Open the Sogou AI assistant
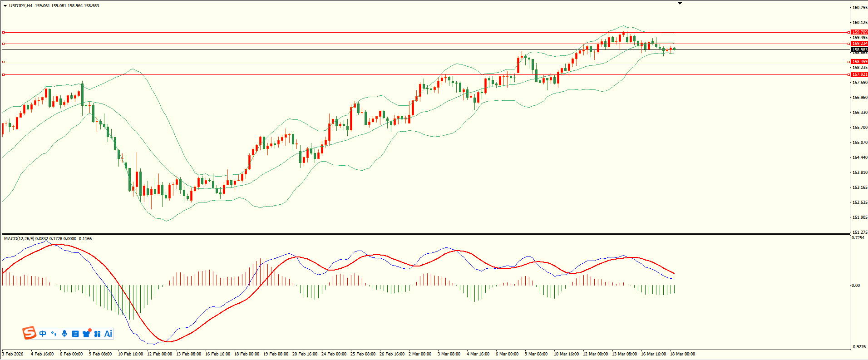The width and height of the screenshot is (868, 360). (x=108, y=334)
